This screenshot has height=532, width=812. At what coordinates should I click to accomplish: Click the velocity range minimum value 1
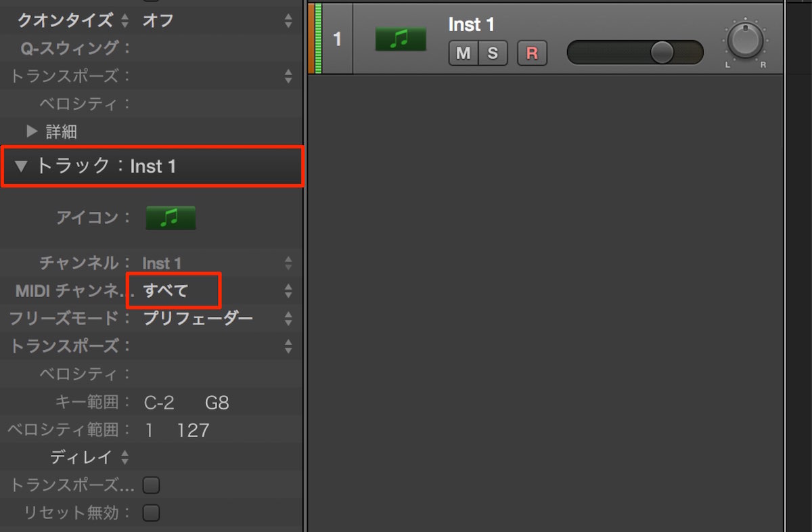(149, 430)
